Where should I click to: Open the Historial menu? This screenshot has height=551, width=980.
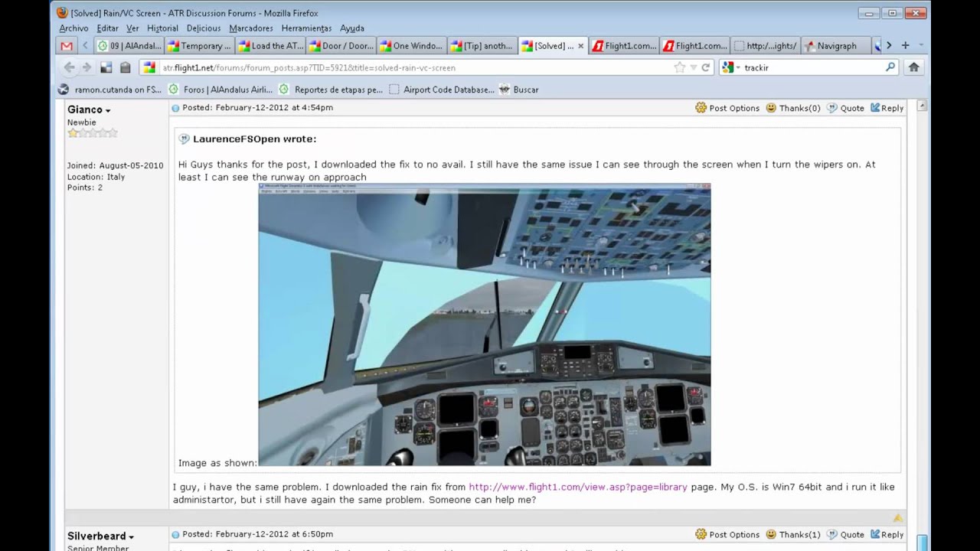162,28
